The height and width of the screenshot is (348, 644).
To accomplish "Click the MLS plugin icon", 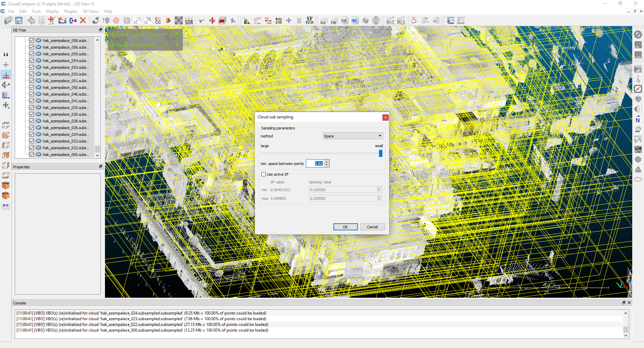I will (x=401, y=21).
